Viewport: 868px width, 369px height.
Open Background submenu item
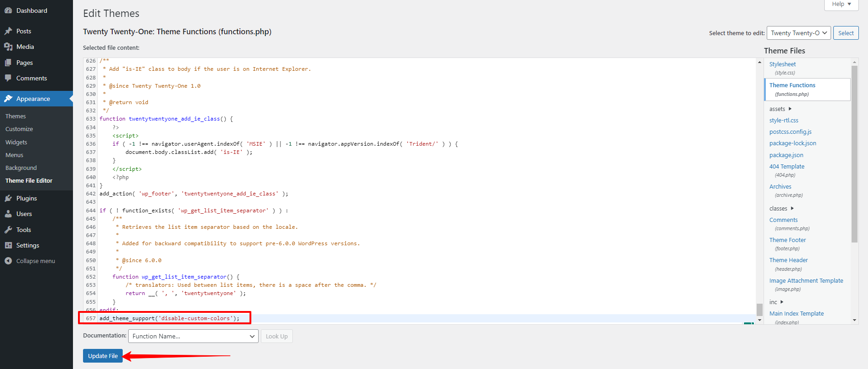(21, 168)
